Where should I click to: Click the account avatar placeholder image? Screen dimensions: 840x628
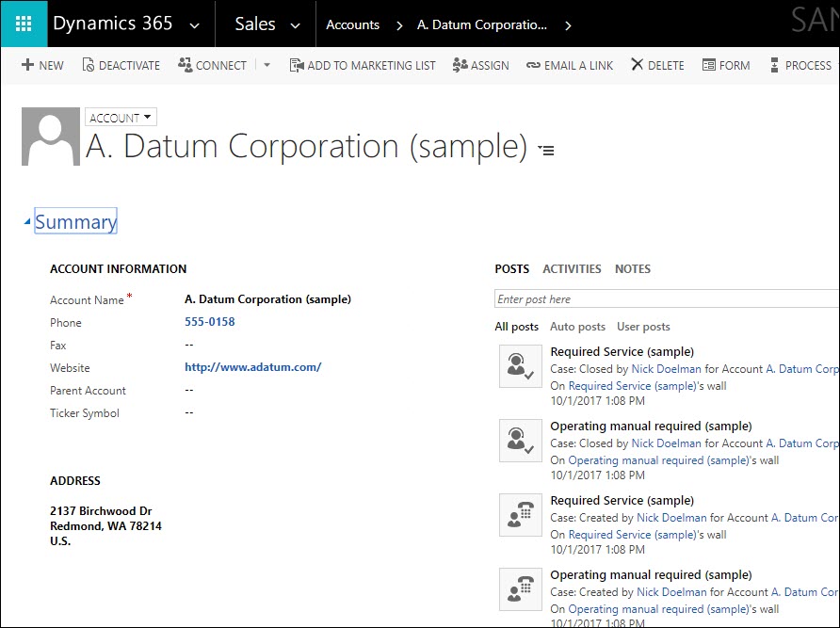tap(50, 137)
